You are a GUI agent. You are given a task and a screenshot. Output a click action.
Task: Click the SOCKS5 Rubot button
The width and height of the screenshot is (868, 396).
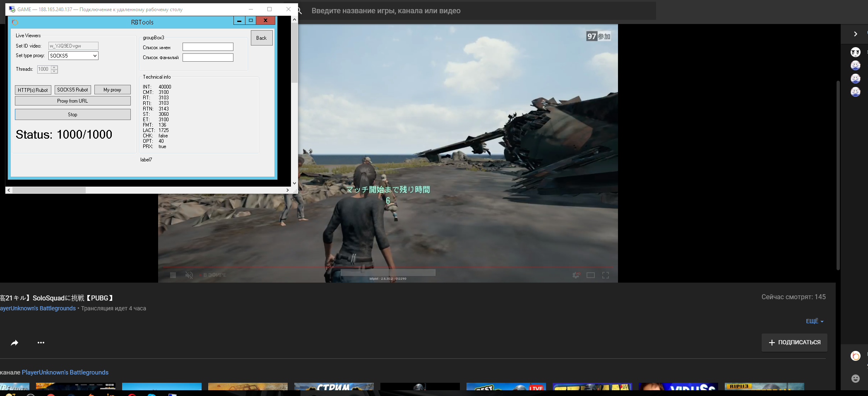click(x=72, y=90)
